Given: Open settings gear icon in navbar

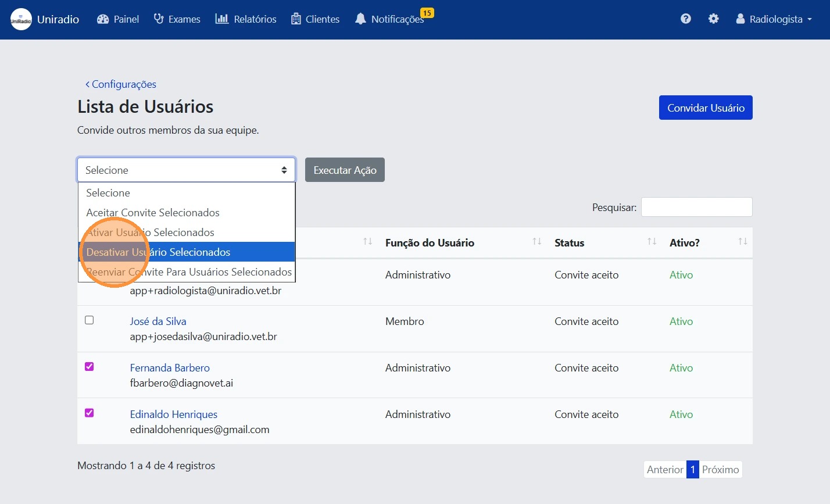Looking at the screenshot, I should [713, 19].
